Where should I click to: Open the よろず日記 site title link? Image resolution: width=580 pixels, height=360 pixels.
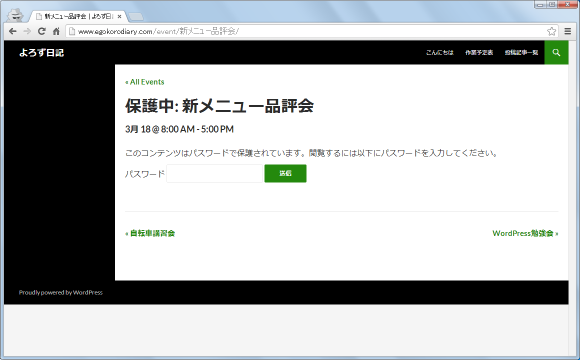(41, 53)
